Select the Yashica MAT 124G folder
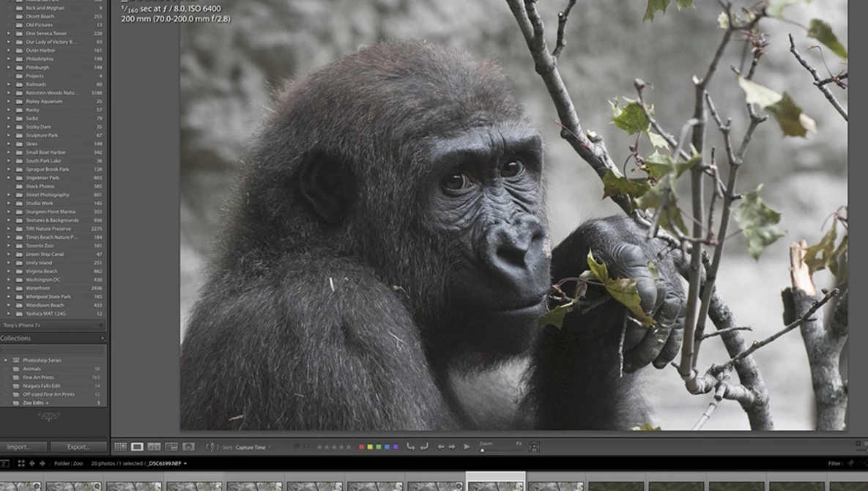The height and width of the screenshot is (491, 868). 53,314
